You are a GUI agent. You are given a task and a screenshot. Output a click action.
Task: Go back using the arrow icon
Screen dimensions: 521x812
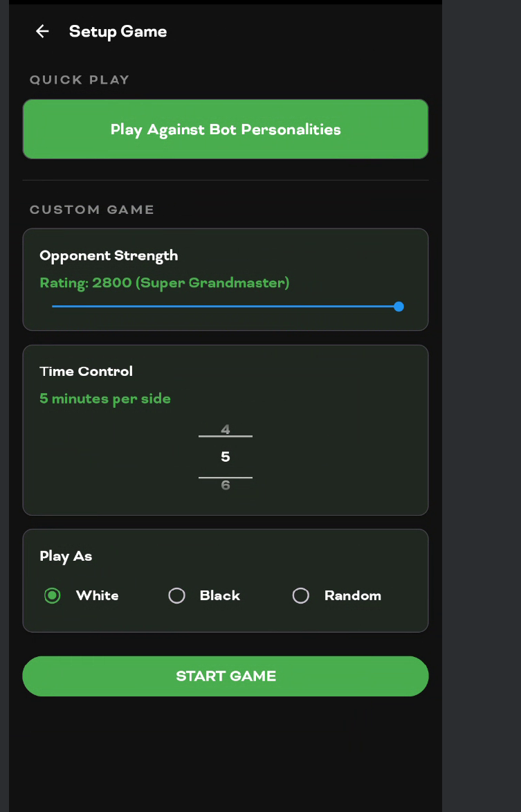(x=42, y=31)
